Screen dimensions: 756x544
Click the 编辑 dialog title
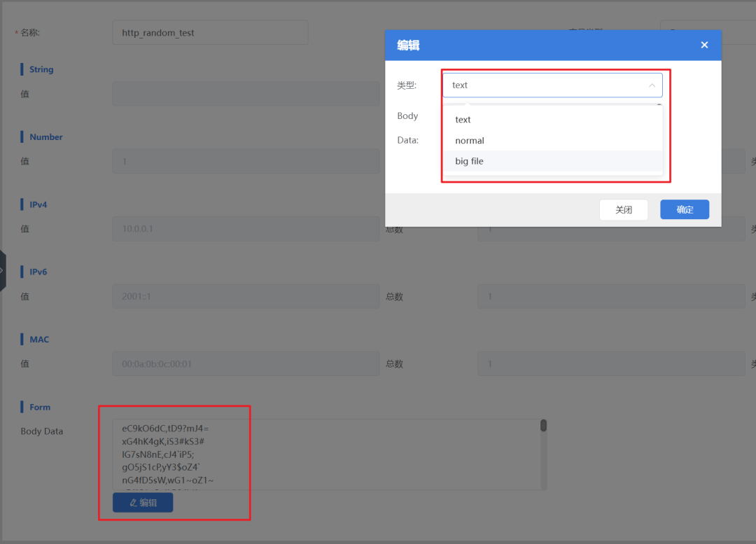coord(408,46)
